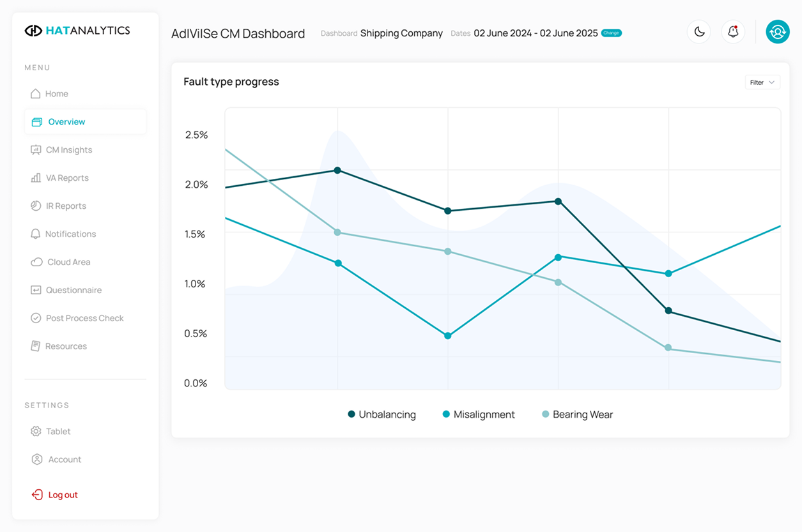Log out of the application
Viewport: 802px width, 532px height.
(61, 494)
